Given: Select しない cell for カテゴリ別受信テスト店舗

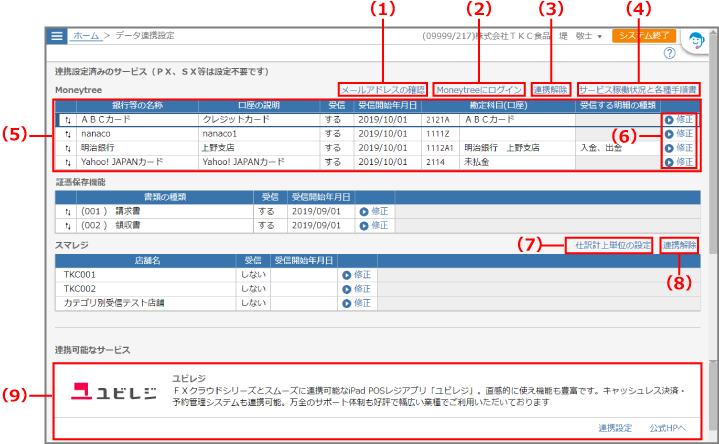Looking at the screenshot, I should click(253, 303).
